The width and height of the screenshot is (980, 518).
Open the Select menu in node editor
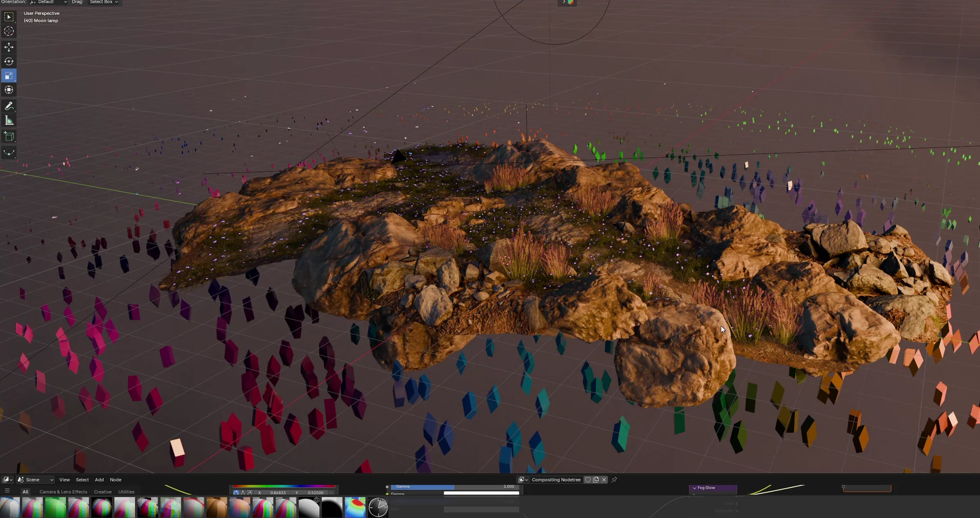click(82, 480)
